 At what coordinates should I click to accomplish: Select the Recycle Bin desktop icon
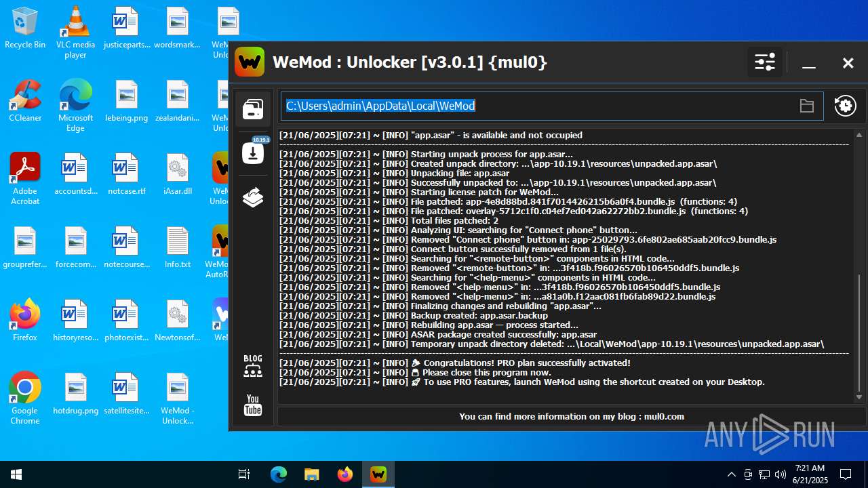click(x=25, y=28)
